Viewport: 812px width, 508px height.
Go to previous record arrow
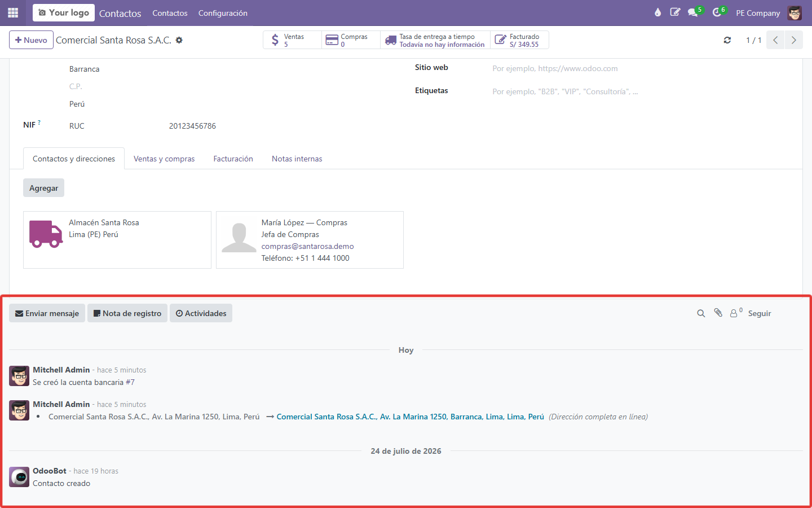pos(775,40)
